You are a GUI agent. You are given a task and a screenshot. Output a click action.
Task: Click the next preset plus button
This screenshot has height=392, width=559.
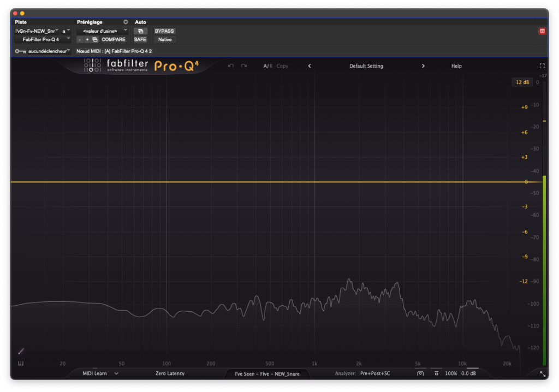(x=87, y=40)
